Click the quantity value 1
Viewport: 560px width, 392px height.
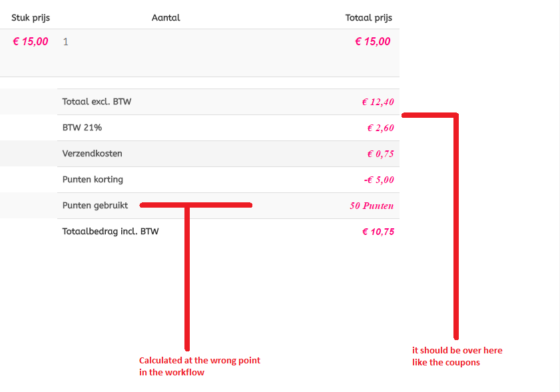tap(65, 42)
